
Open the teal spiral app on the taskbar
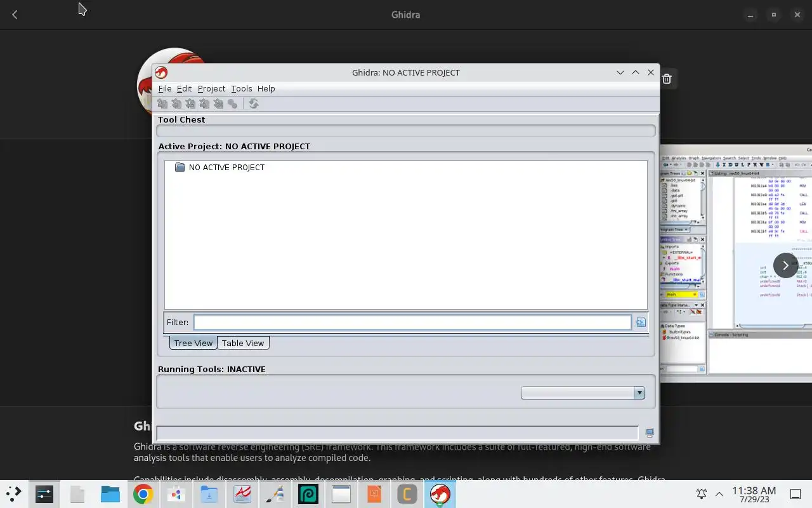tap(308, 494)
